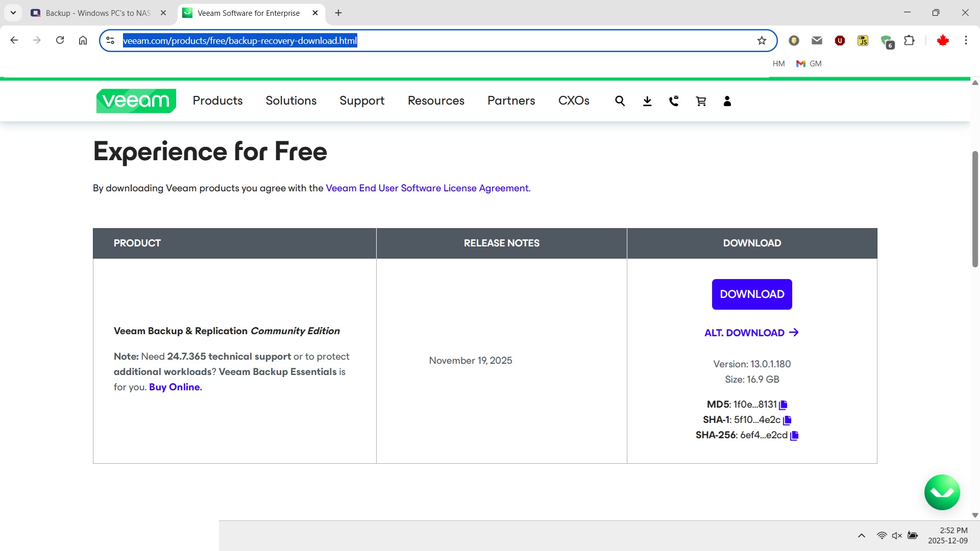Copy the MD5 checksum value

pyautogui.click(x=783, y=405)
